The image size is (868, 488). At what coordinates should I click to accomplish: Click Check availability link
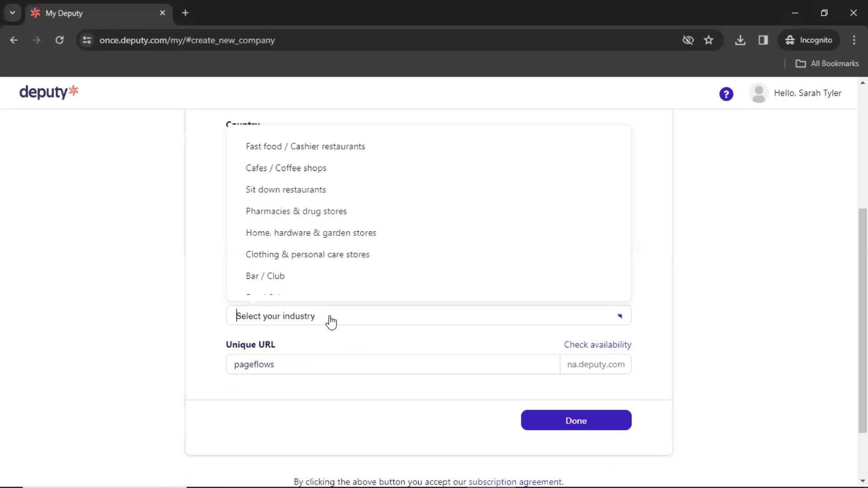click(x=597, y=345)
